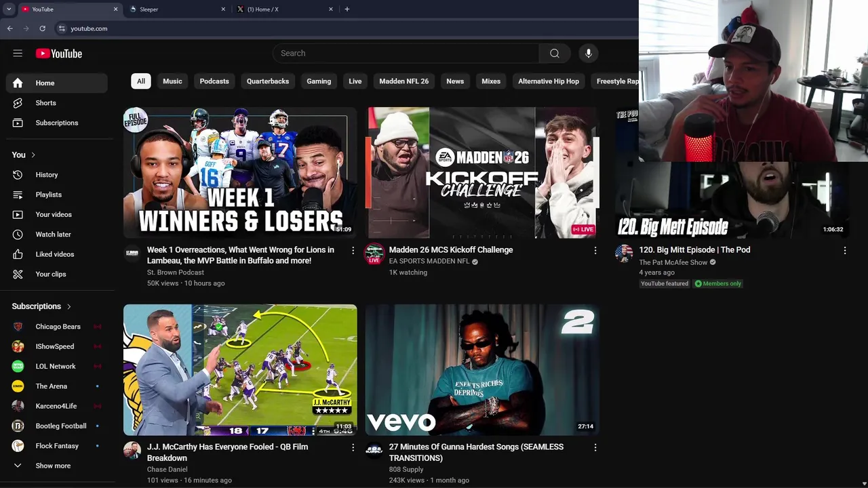The height and width of the screenshot is (488, 868).
Task: Expand the Subscriptions section heading
Action: click(x=41, y=306)
